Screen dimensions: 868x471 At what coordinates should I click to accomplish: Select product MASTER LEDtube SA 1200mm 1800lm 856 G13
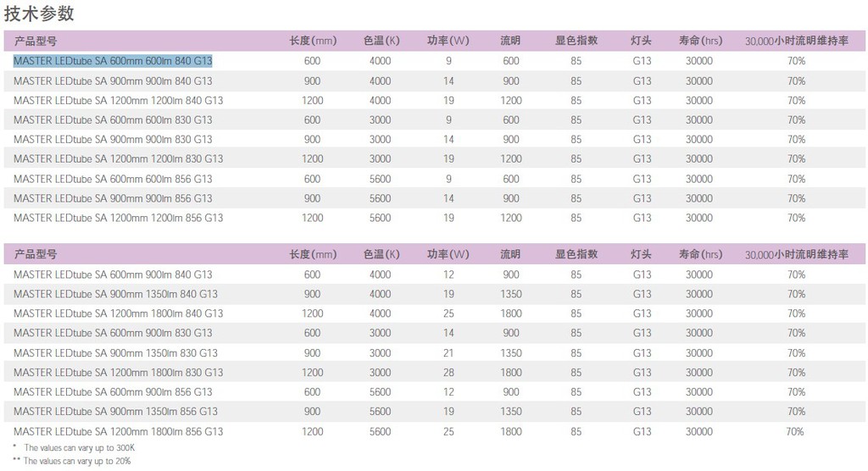(118, 431)
